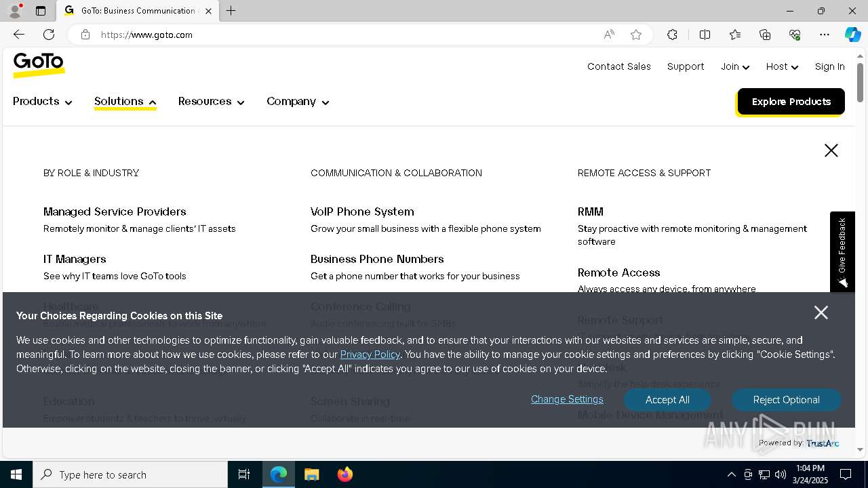The image size is (868, 488).
Task: Show hidden system tray icons
Action: pos(731,474)
